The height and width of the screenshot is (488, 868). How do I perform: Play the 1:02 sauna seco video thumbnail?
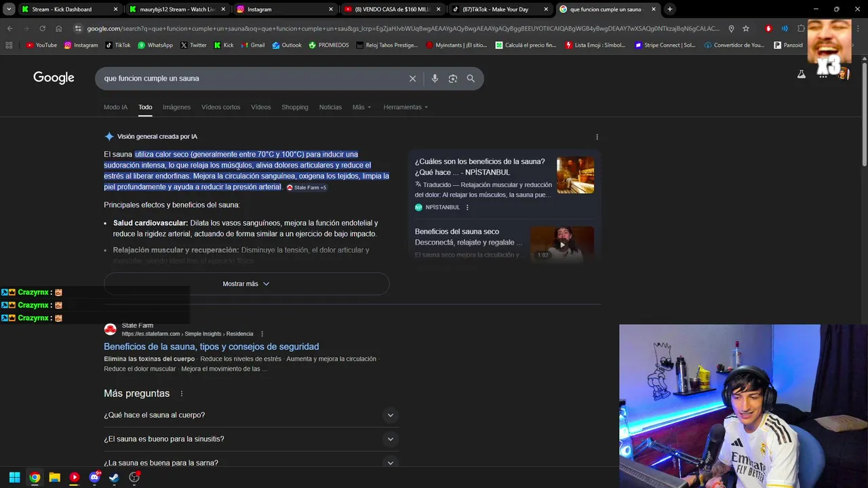562,243
